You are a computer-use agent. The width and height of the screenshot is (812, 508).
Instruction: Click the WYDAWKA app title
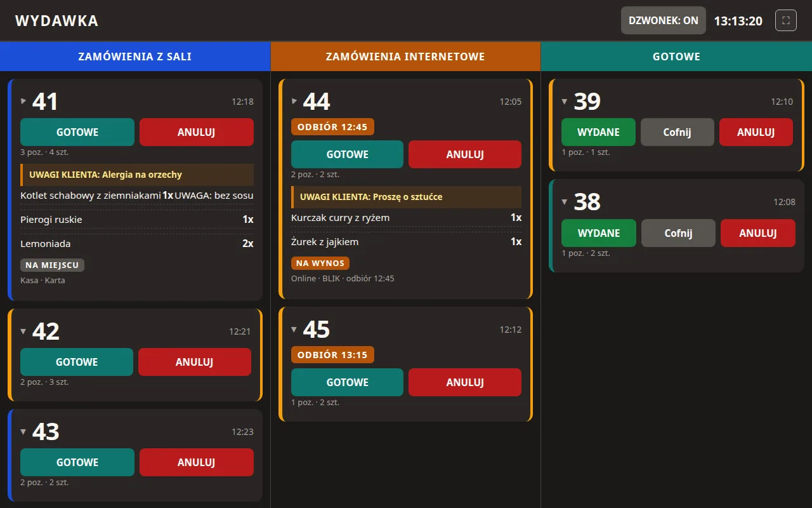point(56,21)
